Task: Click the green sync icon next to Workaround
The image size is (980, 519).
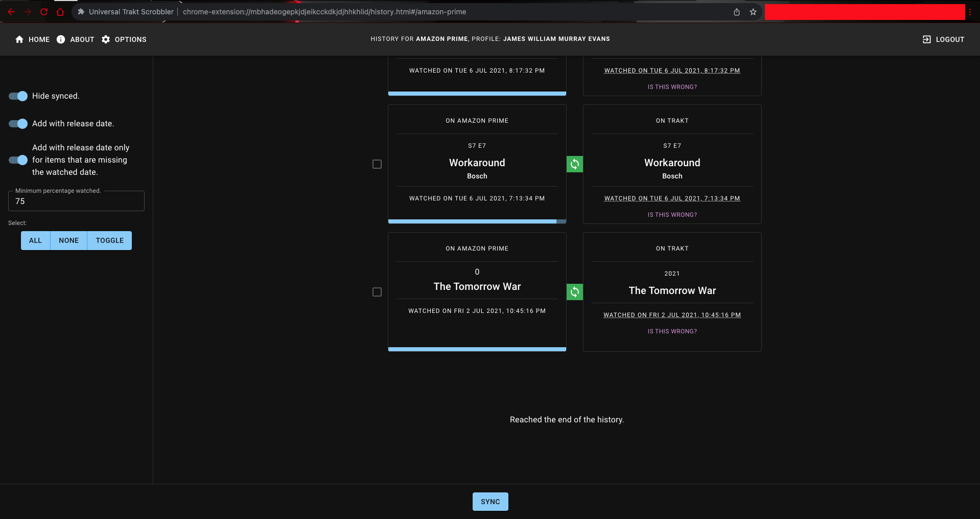Action: [574, 164]
